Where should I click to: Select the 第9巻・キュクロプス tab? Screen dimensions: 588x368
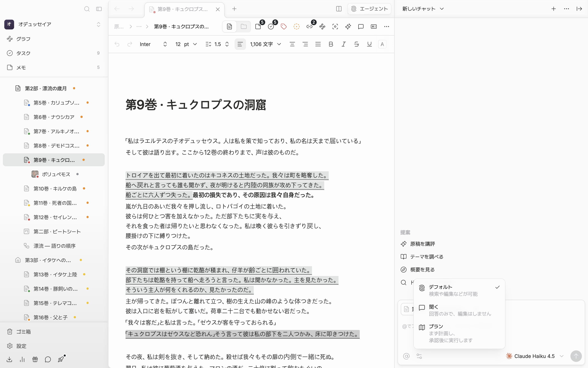(x=185, y=9)
